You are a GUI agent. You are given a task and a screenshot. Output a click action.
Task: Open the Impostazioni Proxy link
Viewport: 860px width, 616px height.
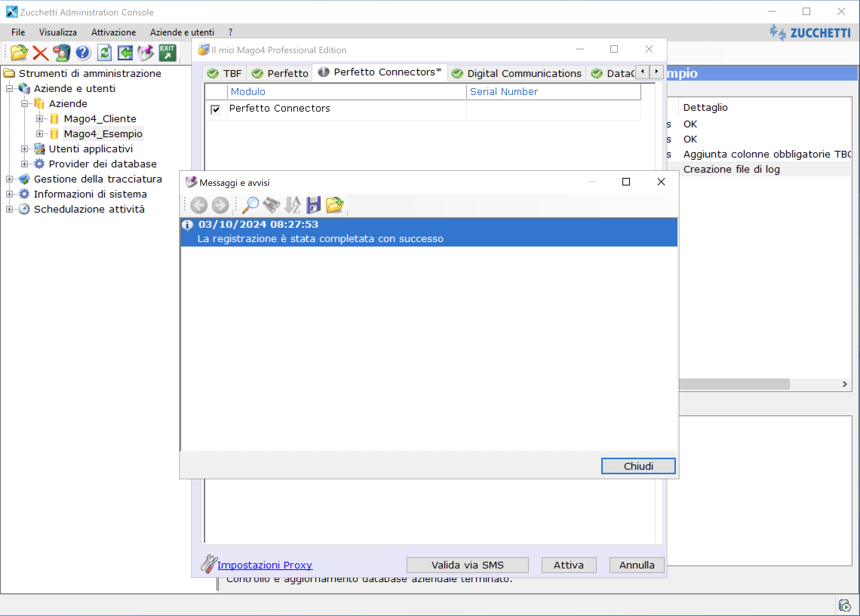click(x=265, y=565)
